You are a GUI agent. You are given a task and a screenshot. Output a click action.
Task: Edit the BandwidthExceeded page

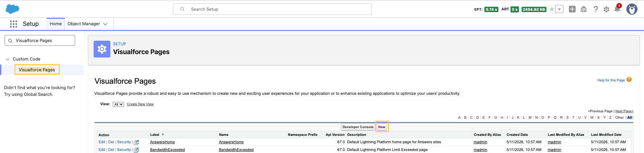(x=102, y=150)
